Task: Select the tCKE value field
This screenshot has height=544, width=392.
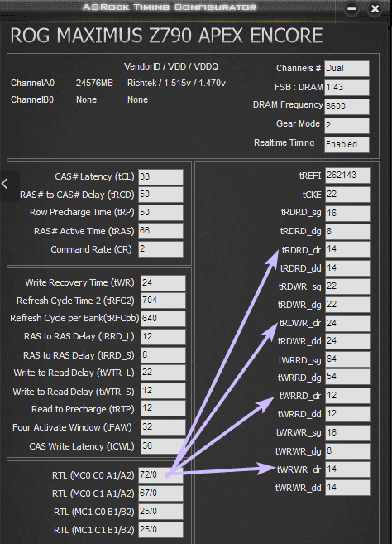Action: coord(348,195)
